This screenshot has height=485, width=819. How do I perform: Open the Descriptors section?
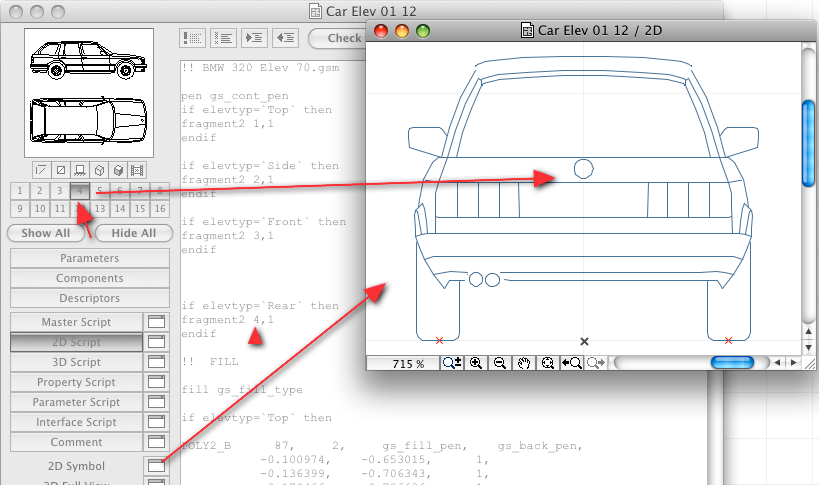(90, 298)
